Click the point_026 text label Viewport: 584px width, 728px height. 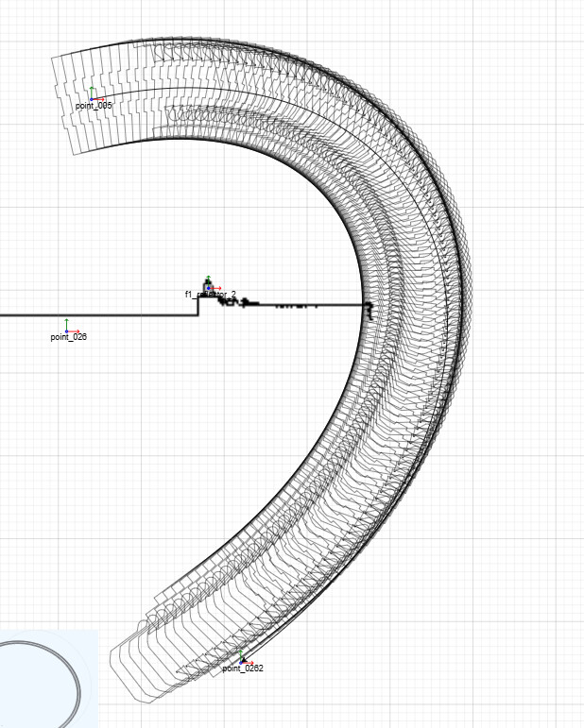point(69,337)
